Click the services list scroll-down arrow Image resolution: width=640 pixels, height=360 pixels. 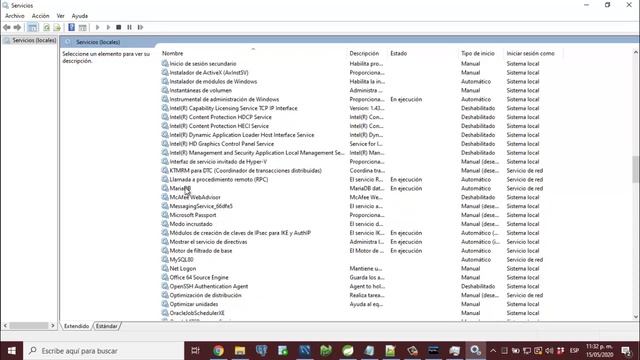tap(636, 317)
